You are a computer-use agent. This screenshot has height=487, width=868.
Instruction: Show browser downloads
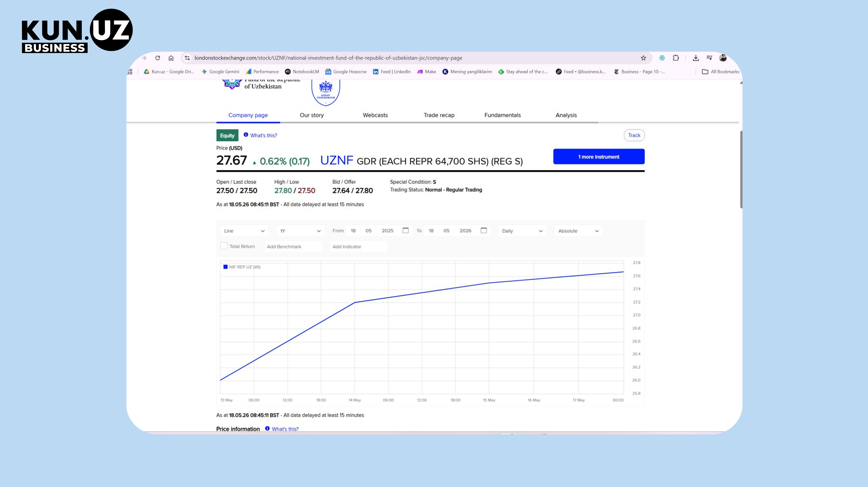[x=695, y=58]
